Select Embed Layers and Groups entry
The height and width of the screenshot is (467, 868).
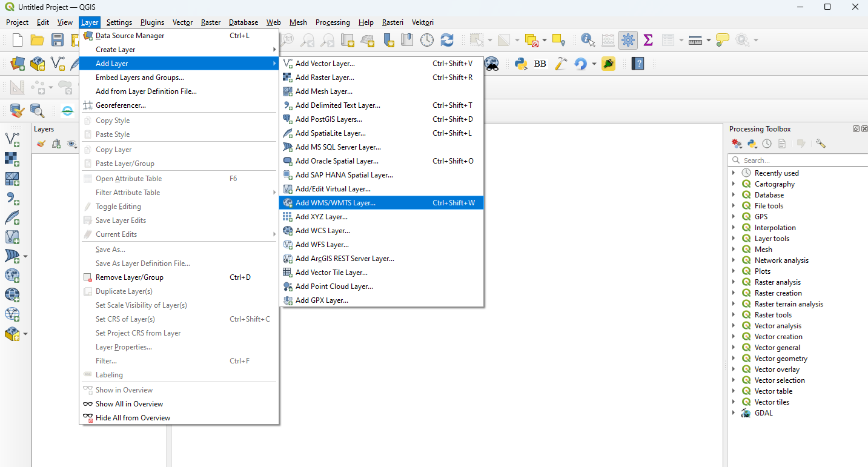click(179, 78)
